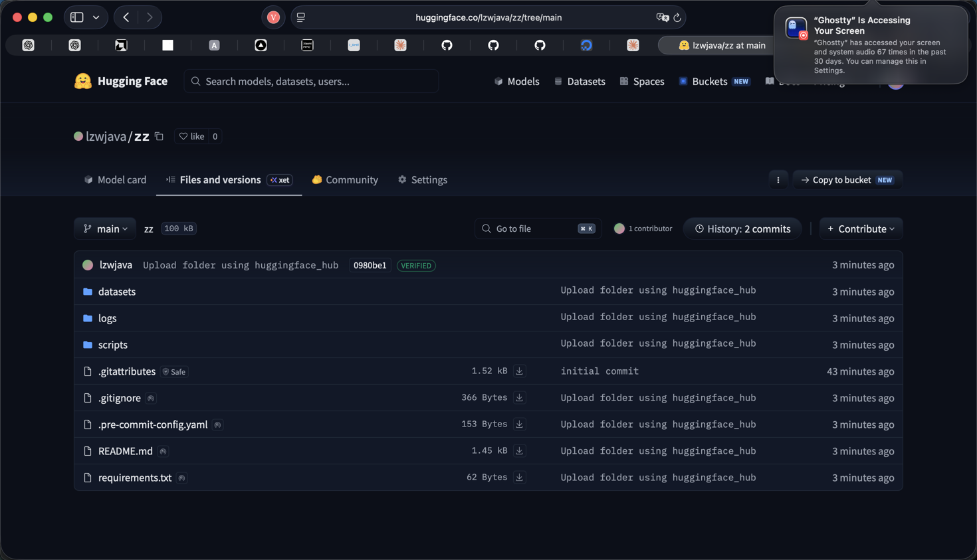Click the zz path breadcrumb
The image size is (977, 560).
click(149, 229)
